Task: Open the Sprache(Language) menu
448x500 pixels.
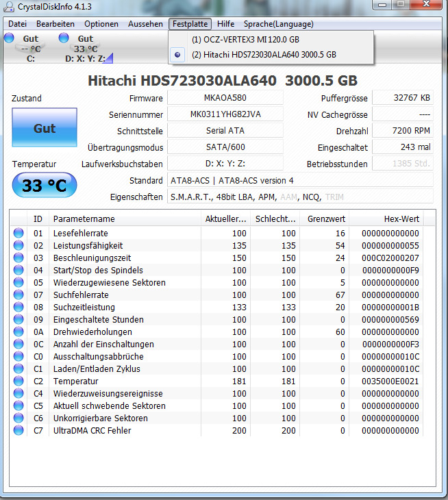Action: point(278,24)
